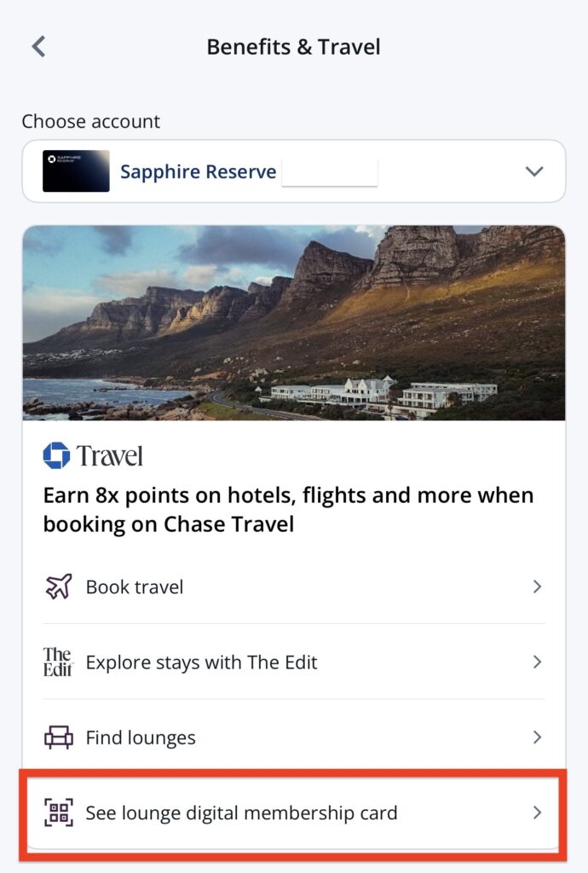
Task: Click the Find lounges right chevron
Action: coord(537,737)
